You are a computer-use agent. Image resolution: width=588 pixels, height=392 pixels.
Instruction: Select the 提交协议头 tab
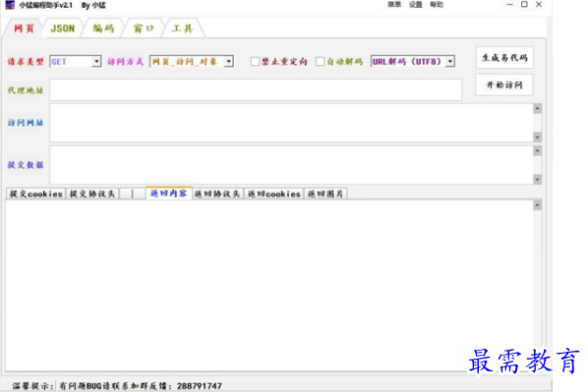click(x=92, y=194)
